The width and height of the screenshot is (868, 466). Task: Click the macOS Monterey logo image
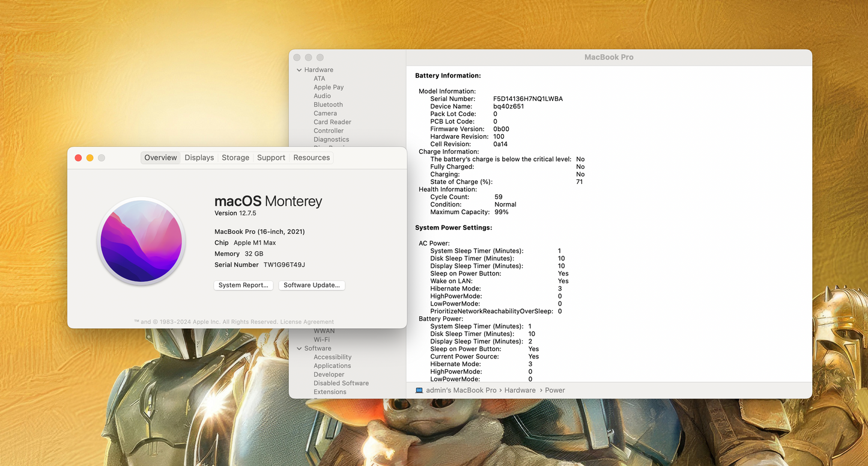[x=141, y=241]
